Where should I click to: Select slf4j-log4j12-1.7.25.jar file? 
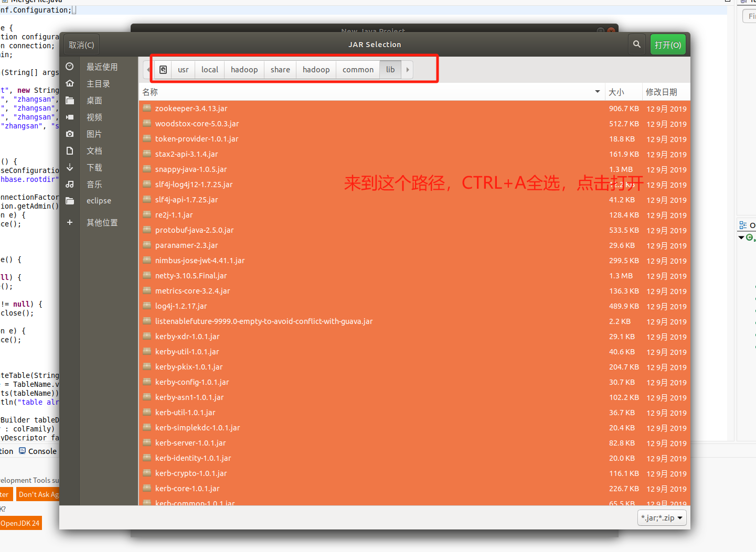(414, 185)
